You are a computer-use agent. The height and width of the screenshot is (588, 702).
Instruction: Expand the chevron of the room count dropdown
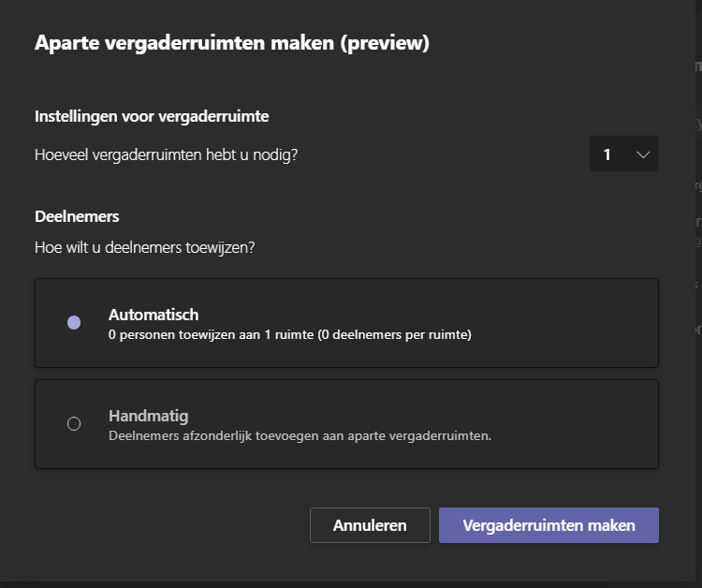[x=643, y=154]
